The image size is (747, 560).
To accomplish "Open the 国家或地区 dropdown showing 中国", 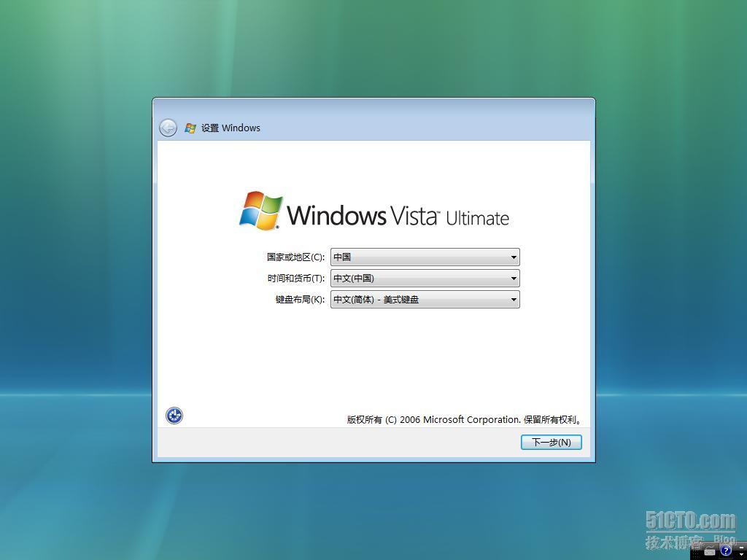I will click(x=425, y=257).
